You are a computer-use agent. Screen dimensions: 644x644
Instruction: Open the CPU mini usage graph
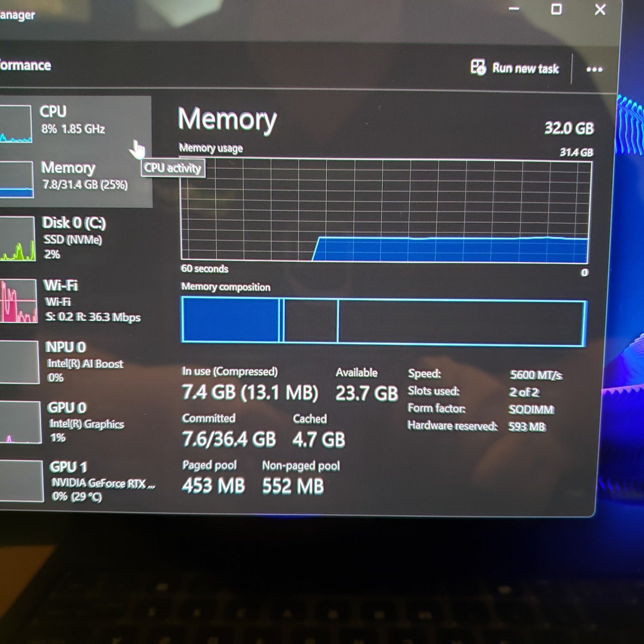coord(16,124)
